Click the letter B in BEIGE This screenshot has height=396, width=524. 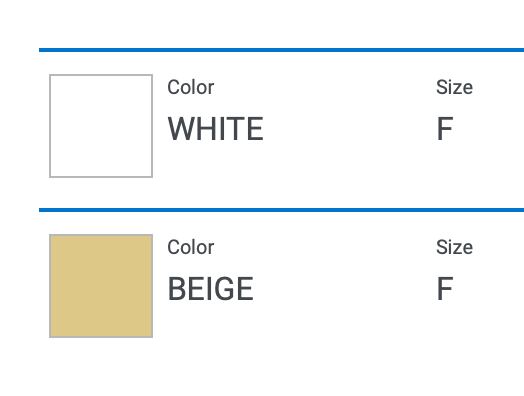point(176,289)
